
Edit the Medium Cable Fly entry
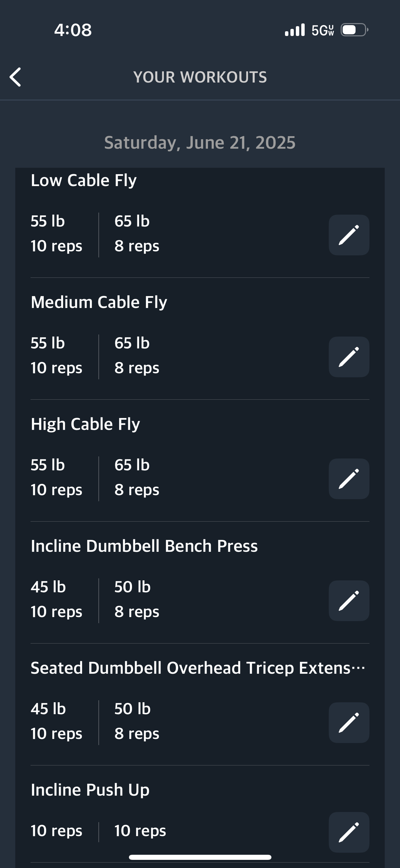[x=349, y=357]
